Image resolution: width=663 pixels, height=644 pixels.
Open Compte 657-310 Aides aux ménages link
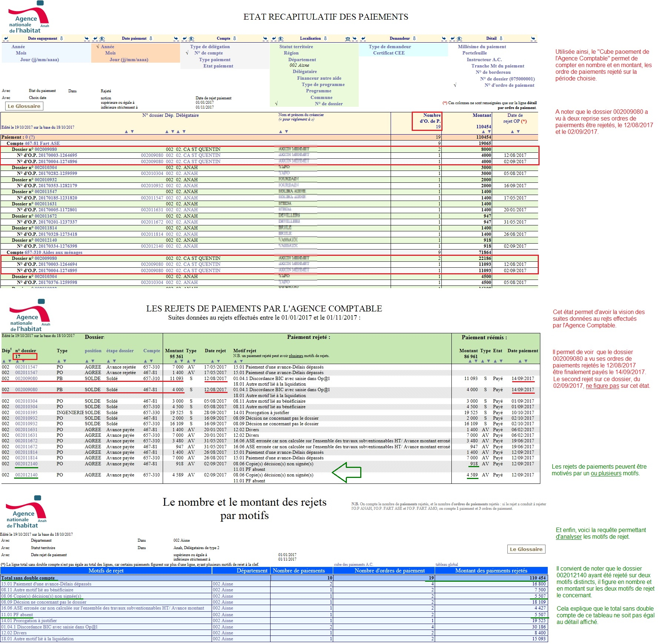pyautogui.click(x=53, y=252)
